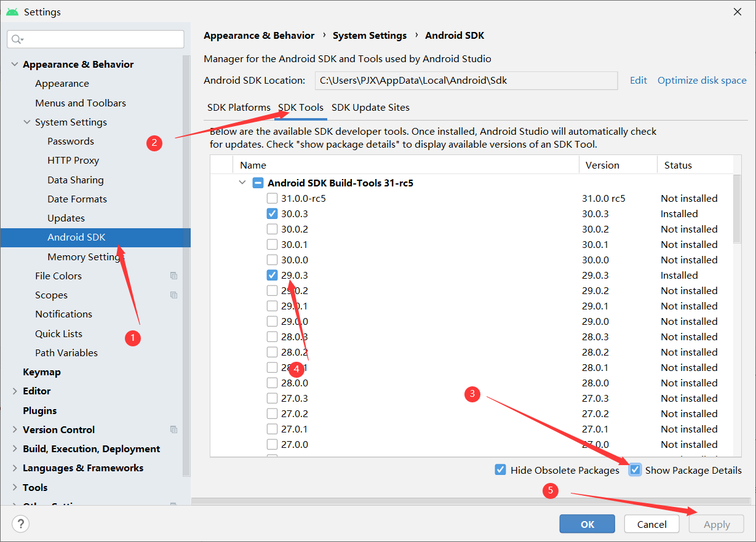756x542 pixels.
Task: Open Appearance settings page
Action: (62, 84)
